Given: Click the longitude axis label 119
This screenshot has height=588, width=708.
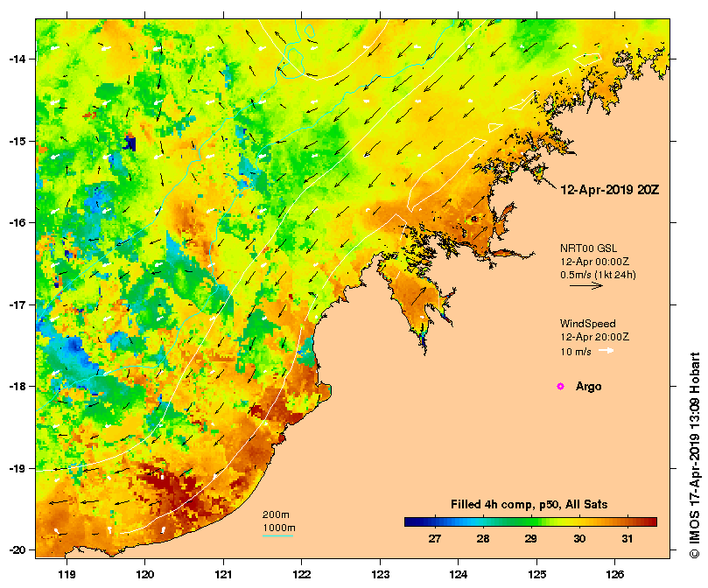Looking at the screenshot, I should click(67, 575).
